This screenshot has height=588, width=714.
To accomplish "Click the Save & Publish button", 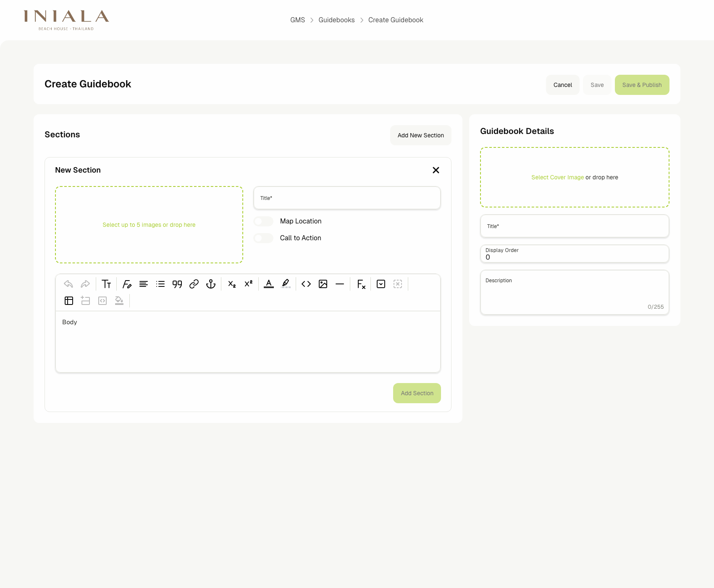I will pos(642,84).
